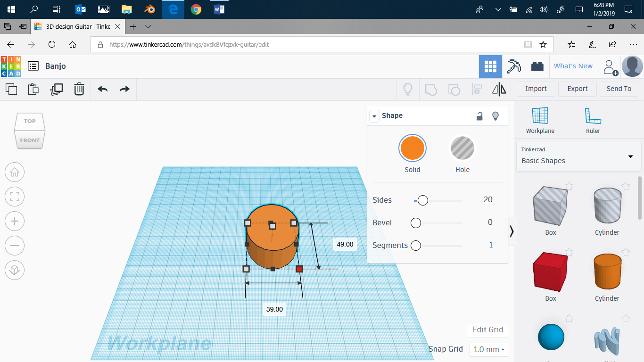
Task: Activate the Flip/Mirror tool
Action: click(x=499, y=89)
